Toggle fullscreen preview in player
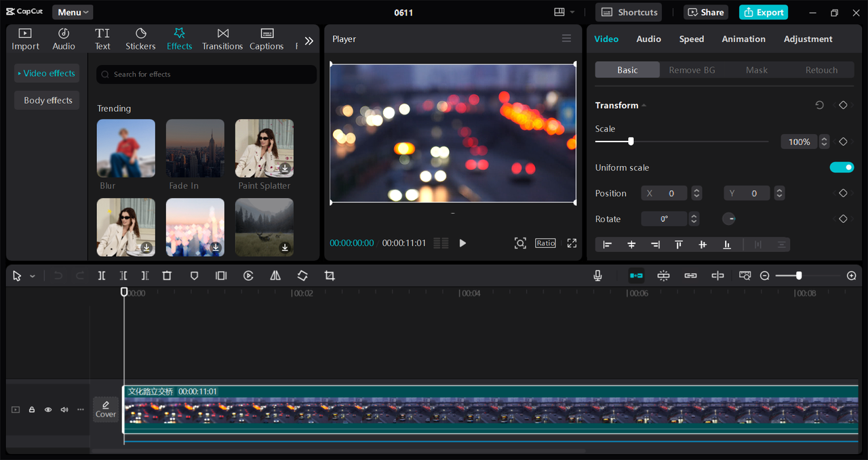868x460 pixels. tap(572, 243)
